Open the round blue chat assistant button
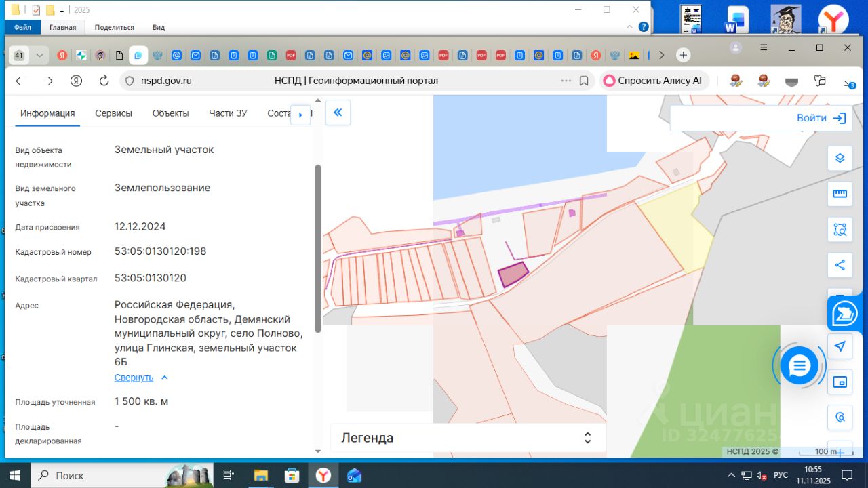 click(800, 366)
